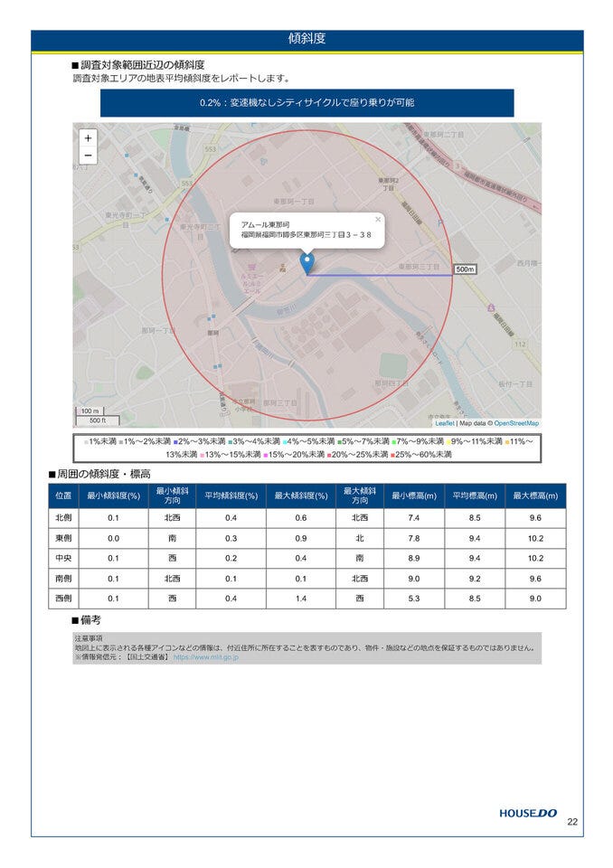Click the 500m radius label

464,269
